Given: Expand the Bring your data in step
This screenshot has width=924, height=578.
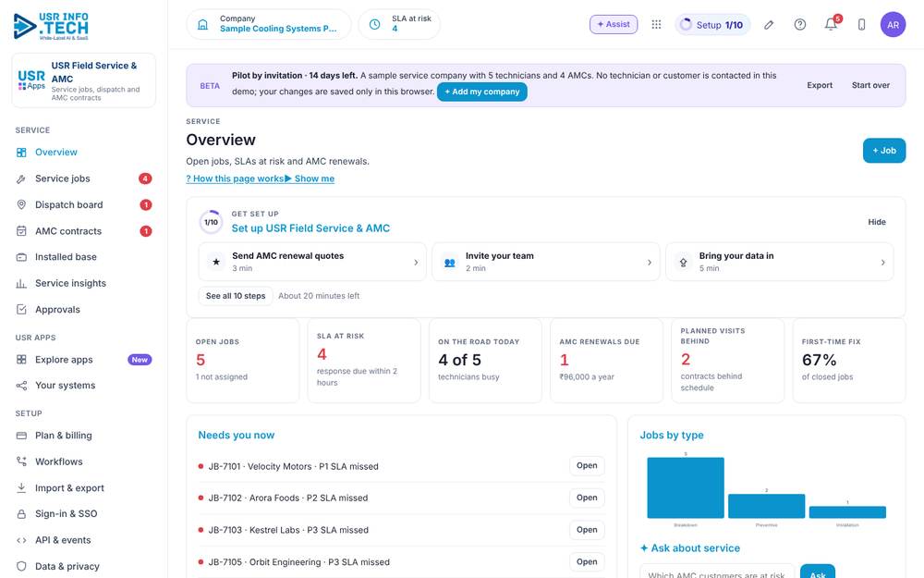Looking at the screenshot, I should (779, 262).
